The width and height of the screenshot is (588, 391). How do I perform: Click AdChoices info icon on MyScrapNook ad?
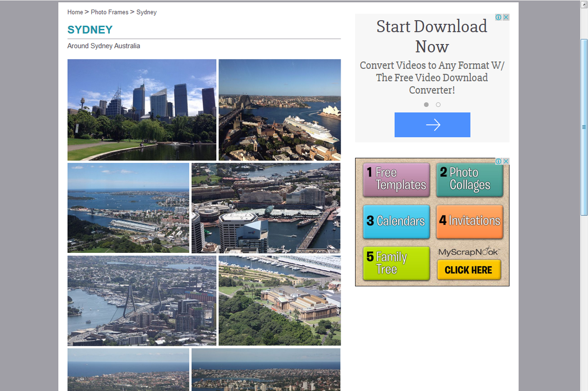click(x=498, y=161)
